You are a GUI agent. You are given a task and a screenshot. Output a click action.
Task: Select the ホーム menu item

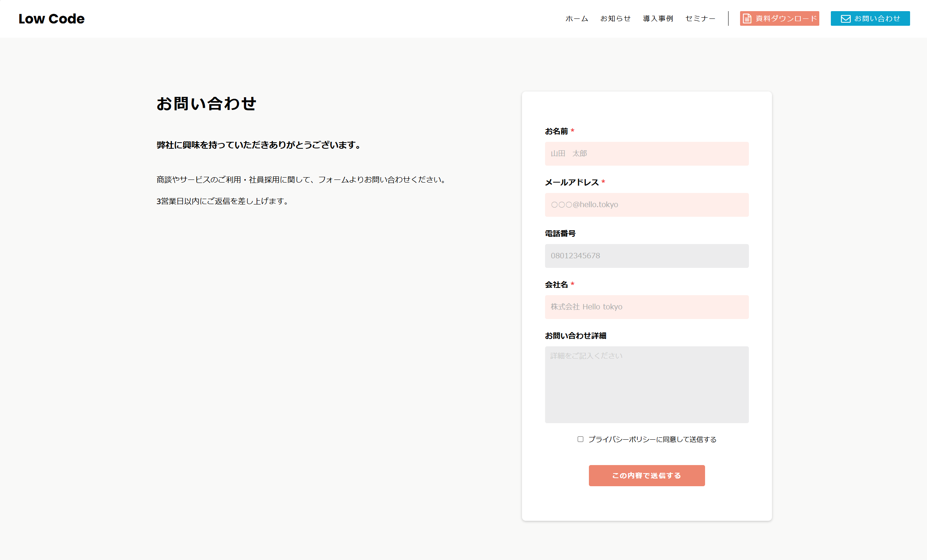coord(576,18)
